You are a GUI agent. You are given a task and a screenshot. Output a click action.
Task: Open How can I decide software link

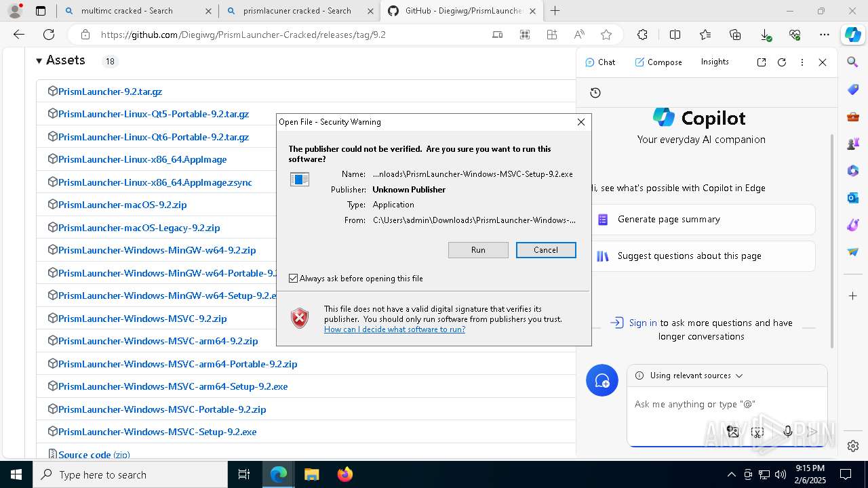point(395,329)
